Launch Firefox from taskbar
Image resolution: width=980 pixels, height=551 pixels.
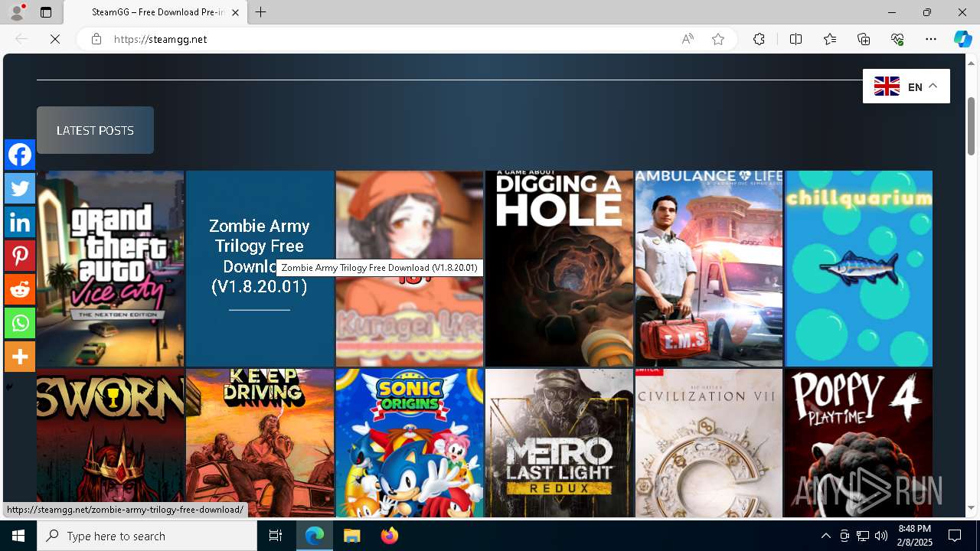point(389,536)
